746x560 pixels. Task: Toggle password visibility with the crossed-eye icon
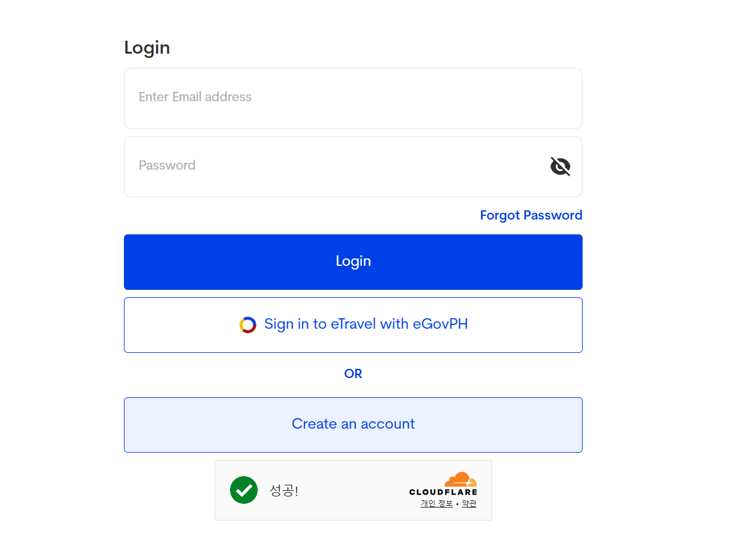pos(560,167)
